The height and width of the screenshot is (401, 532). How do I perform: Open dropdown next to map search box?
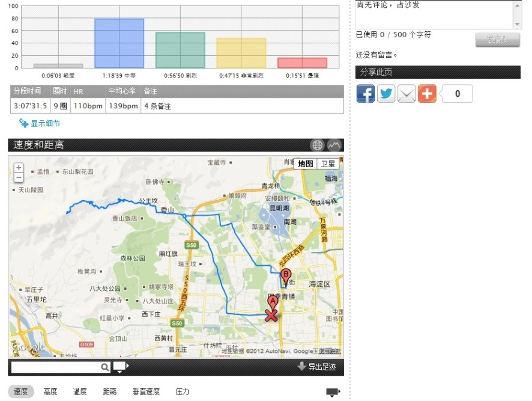point(121,367)
